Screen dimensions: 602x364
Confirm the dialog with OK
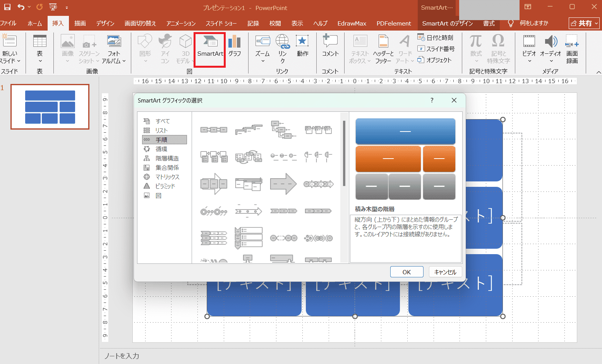click(406, 272)
